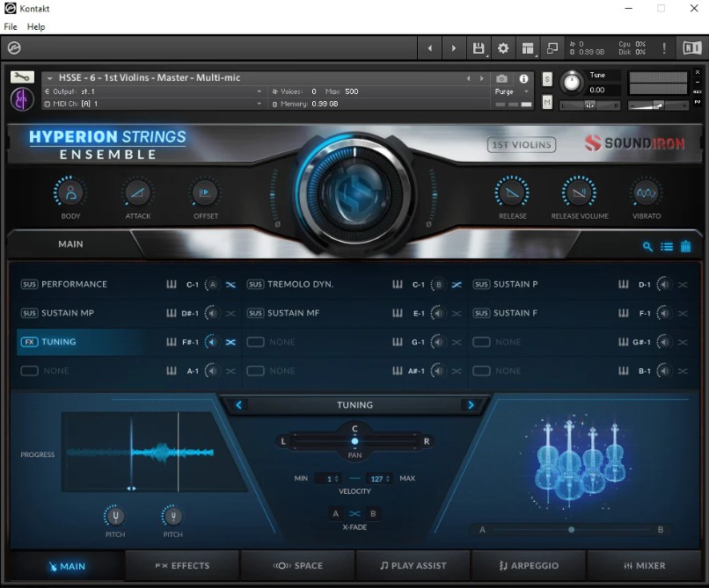
Task: Switch to the MIXER tab
Action: tap(644, 565)
